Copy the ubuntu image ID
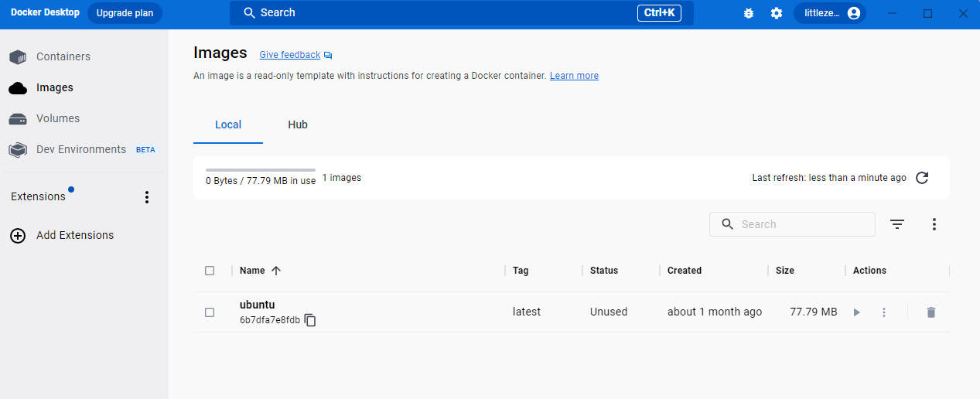 point(310,320)
